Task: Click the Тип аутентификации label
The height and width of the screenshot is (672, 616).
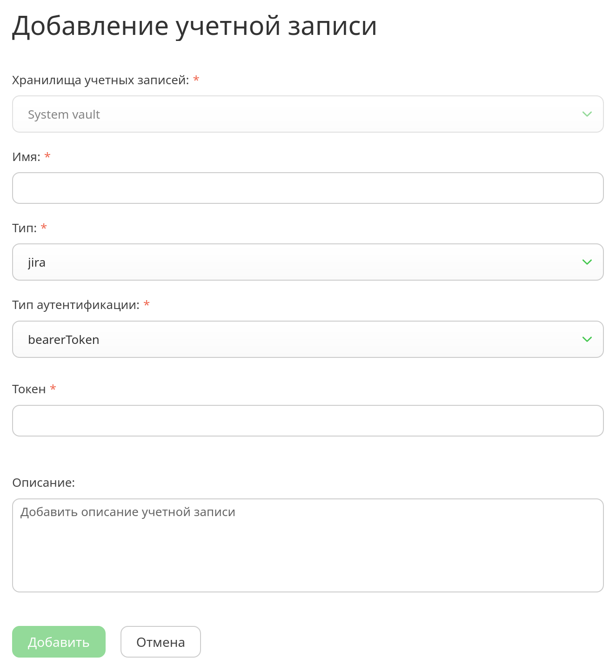Action: click(76, 305)
